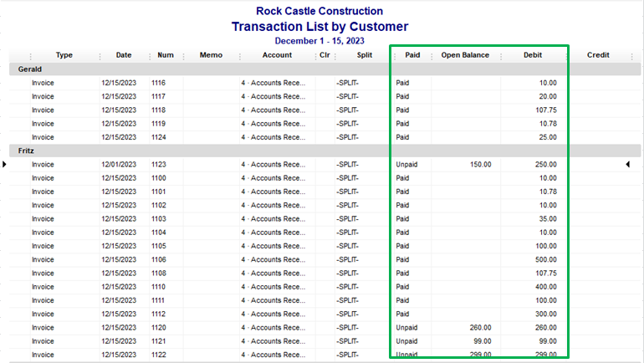Click the Open Balance column header
644x363 pixels.
point(465,55)
